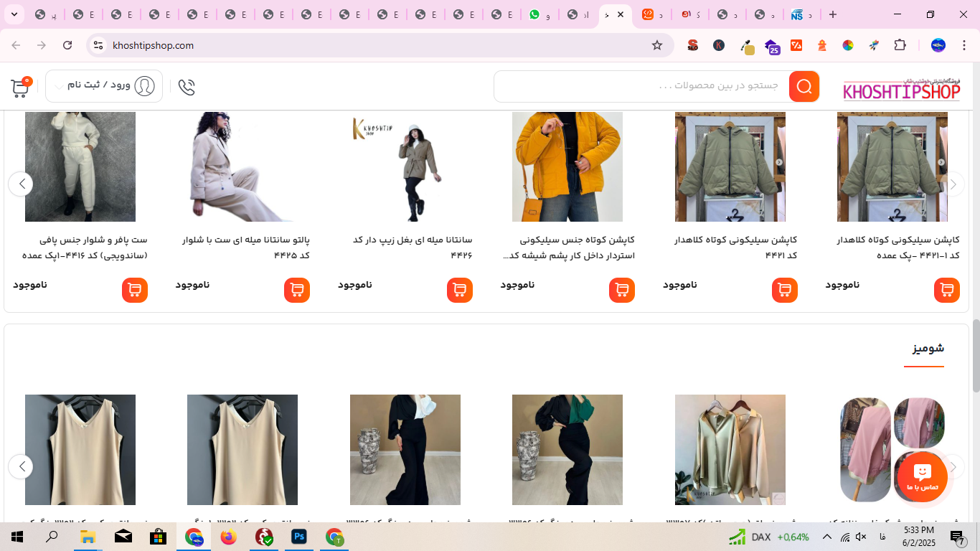
Task: Open the KHOSHTIPSHOP logo link
Action: pos(902,90)
